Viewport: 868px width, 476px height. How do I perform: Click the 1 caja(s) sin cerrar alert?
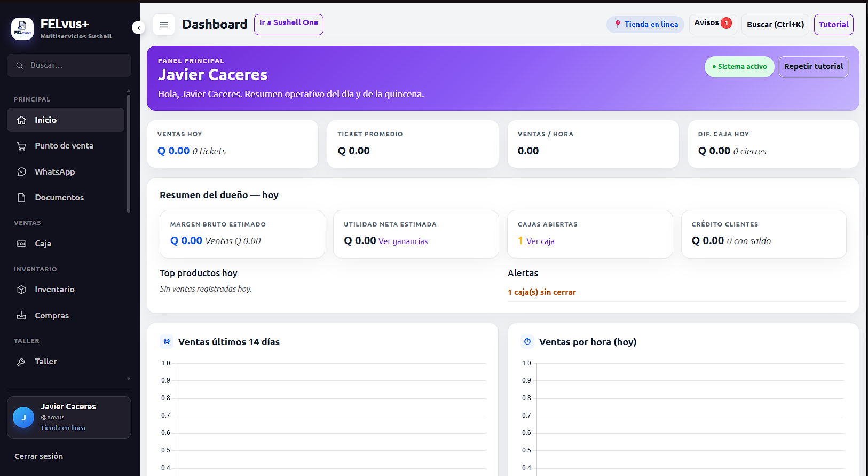(542, 292)
